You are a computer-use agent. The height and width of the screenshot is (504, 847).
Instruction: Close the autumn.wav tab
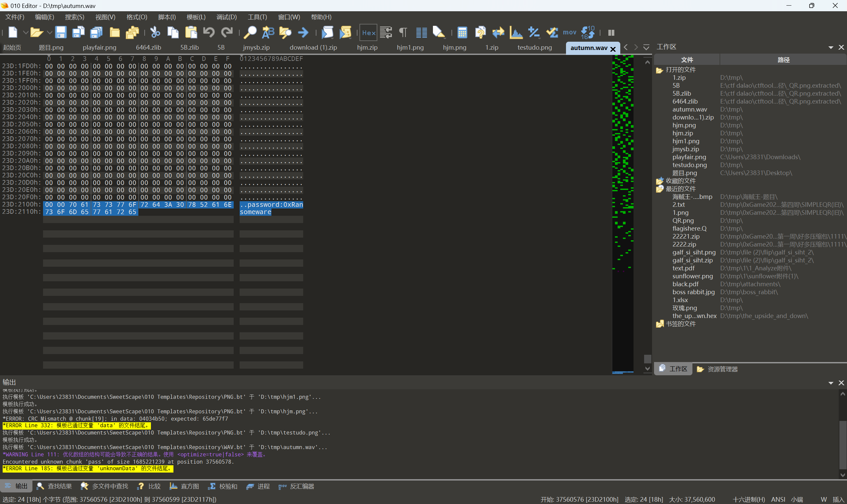(x=613, y=49)
